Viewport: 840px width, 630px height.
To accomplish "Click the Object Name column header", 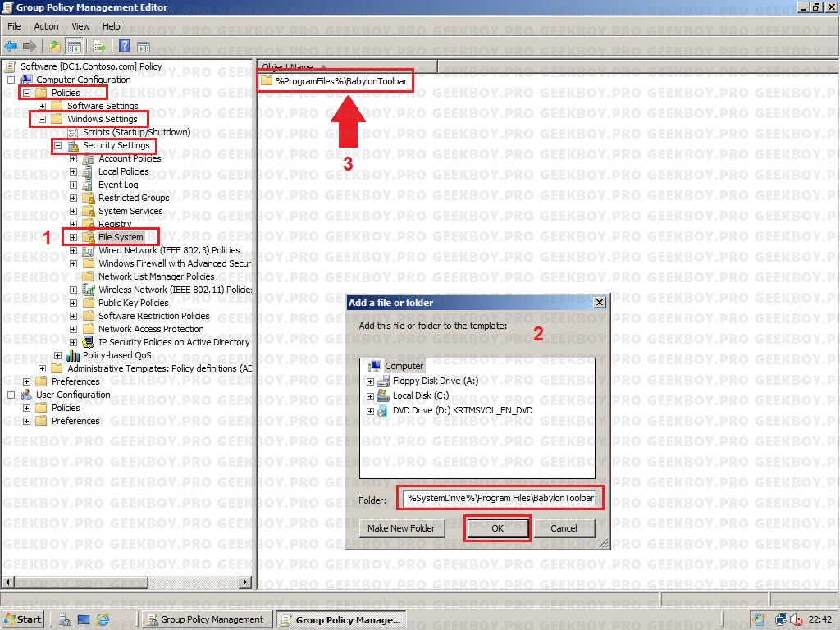I will pyautogui.click(x=348, y=66).
